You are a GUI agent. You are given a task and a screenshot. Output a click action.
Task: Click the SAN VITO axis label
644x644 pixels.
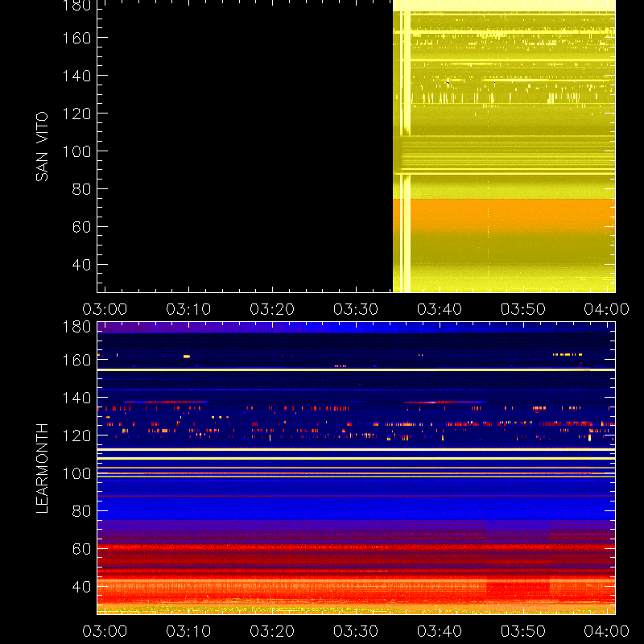(42, 147)
